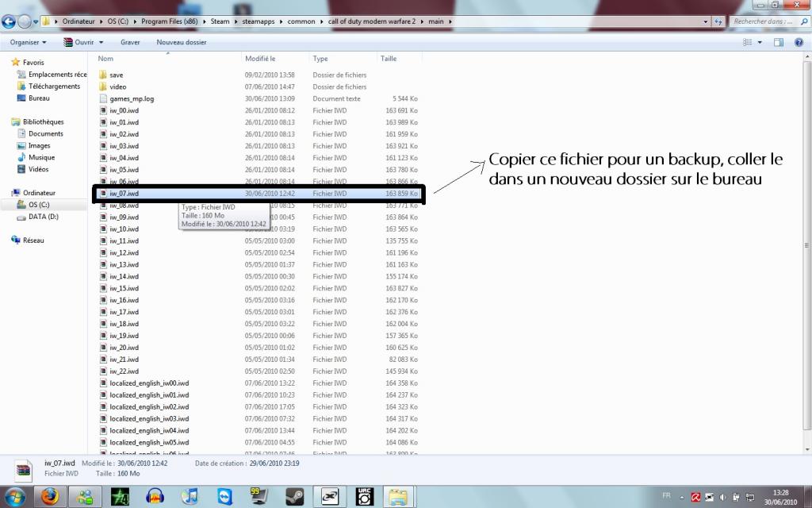Click the Explorer folder taskbar button
812x508 pixels.
(399, 497)
